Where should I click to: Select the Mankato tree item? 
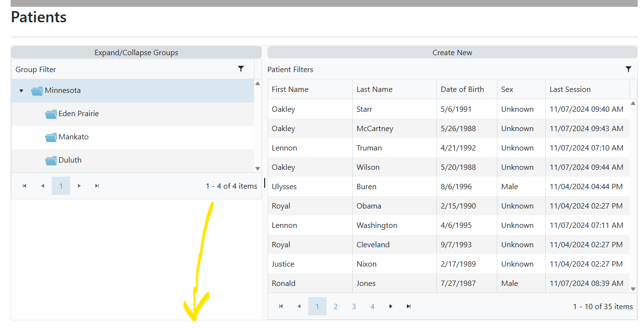pyautogui.click(x=74, y=137)
